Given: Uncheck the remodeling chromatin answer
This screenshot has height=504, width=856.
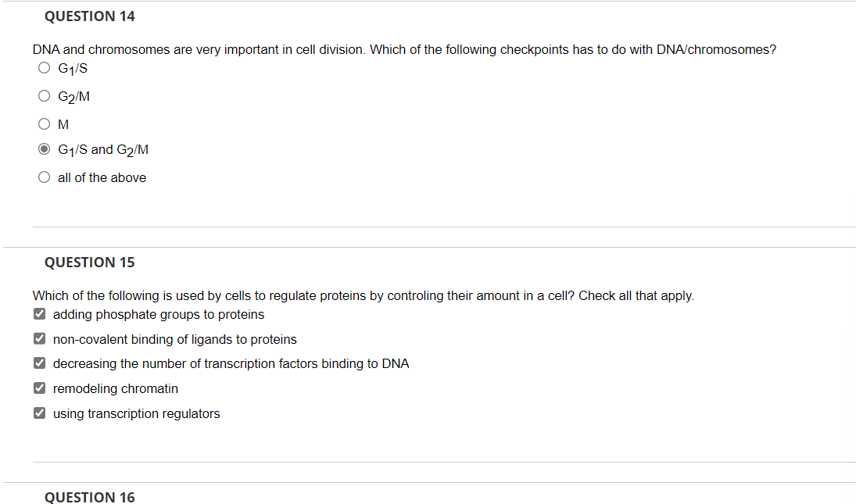Looking at the screenshot, I should [x=39, y=388].
